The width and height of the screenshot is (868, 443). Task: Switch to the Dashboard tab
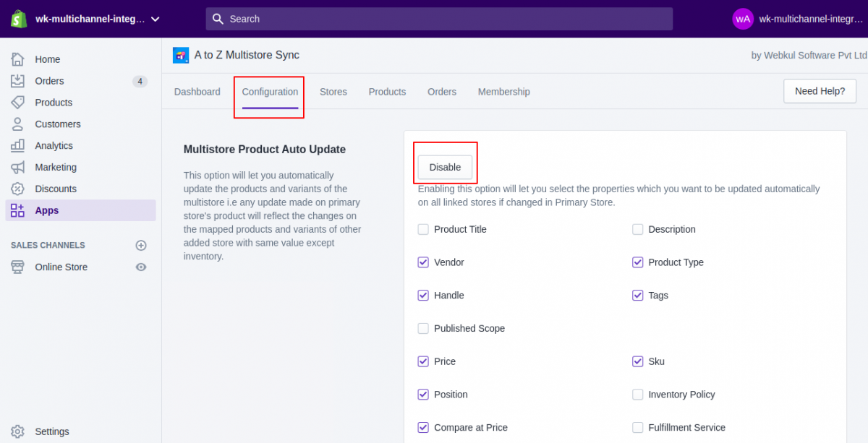pos(197,92)
